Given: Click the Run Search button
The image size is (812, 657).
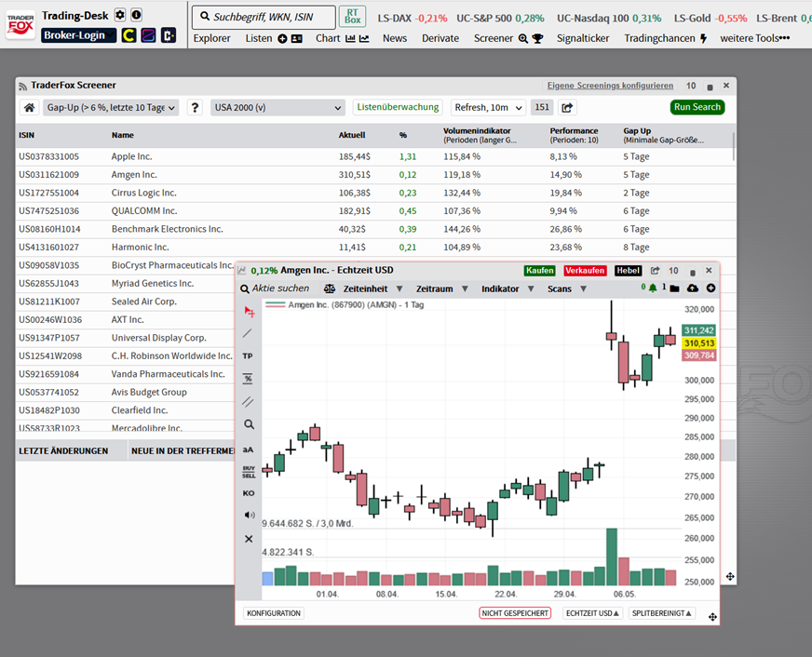Looking at the screenshot, I should coord(697,107).
